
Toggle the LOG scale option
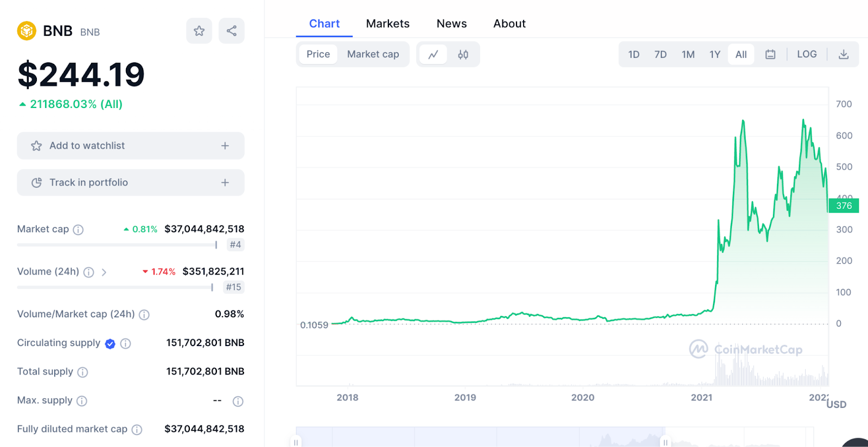coord(807,54)
